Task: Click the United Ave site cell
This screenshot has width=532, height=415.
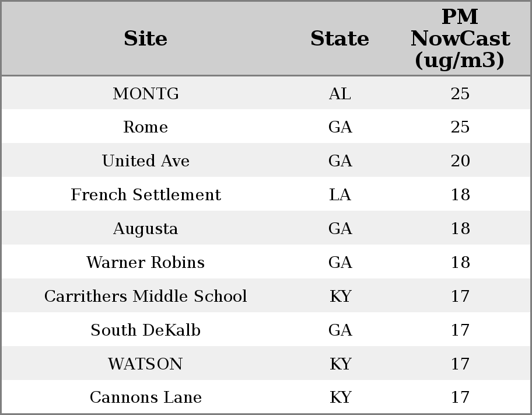Action: (146, 161)
